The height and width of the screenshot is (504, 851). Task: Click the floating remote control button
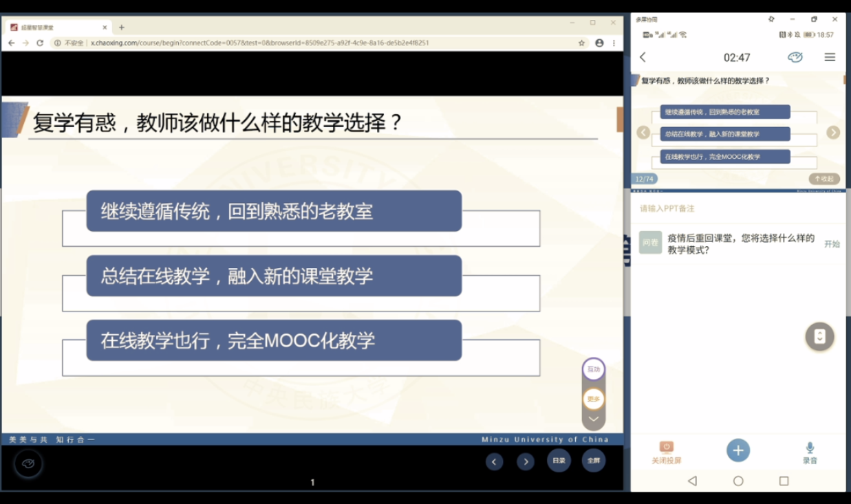click(x=819, y=336)
